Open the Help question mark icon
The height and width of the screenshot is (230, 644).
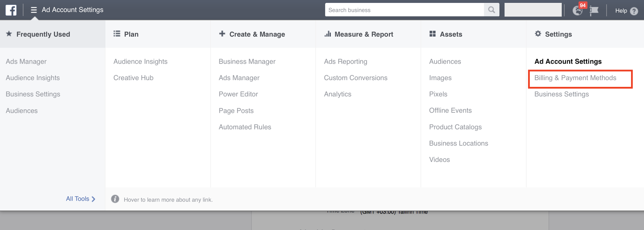pyautogui.click(x=634, y=11)
